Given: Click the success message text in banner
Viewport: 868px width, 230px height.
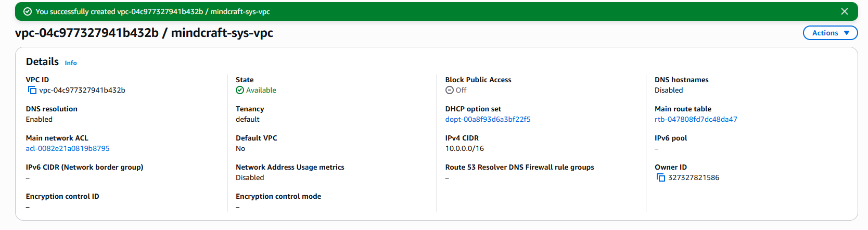Looking at the screenshot, I should [152, 11].
